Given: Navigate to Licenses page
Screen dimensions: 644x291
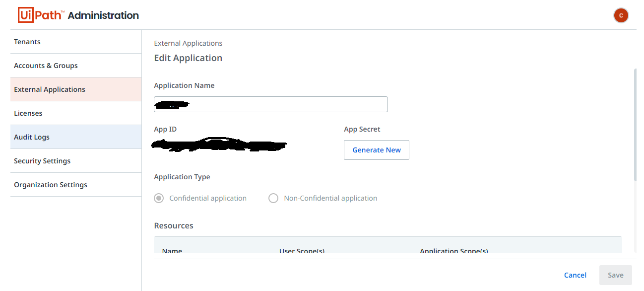Looking at the screenshot, I should click(28, 113).
